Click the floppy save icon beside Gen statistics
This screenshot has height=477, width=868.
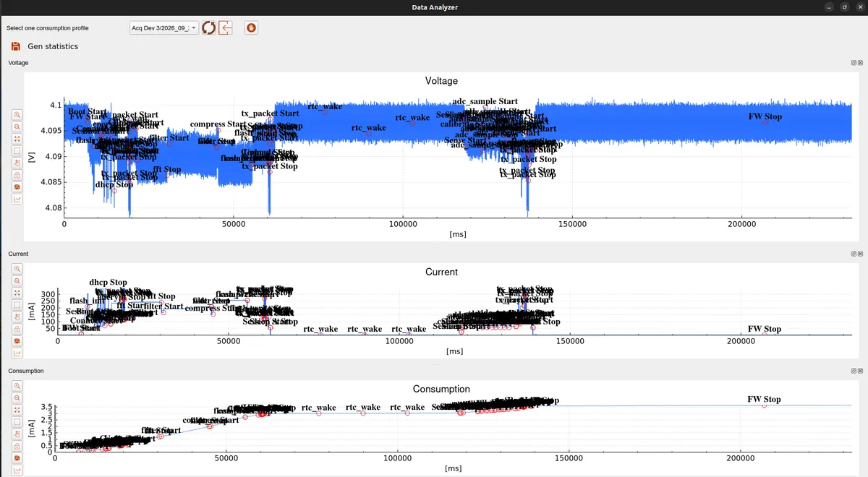(x=16, y=46)
